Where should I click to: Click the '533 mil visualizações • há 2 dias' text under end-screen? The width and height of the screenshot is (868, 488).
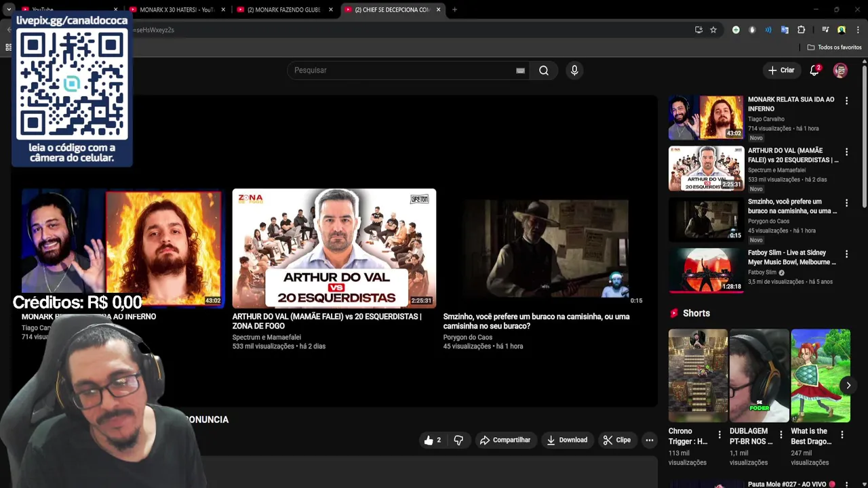pyautogui.click(x=279, y=346)
